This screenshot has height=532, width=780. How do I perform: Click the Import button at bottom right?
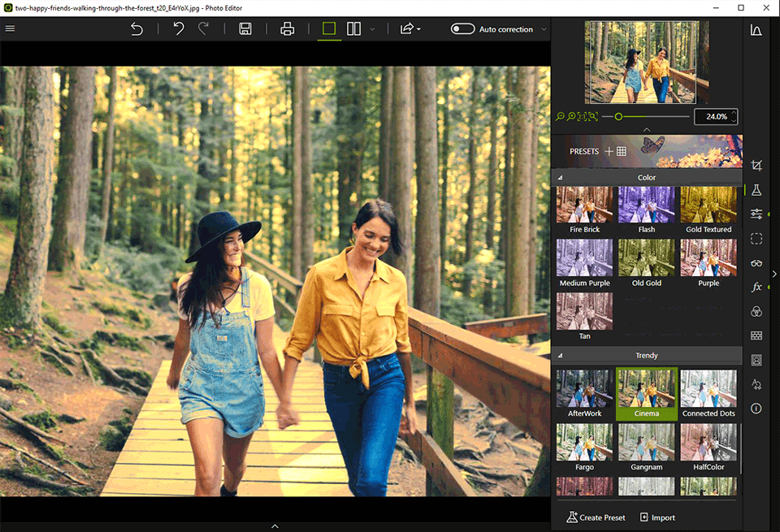(657, 517)
